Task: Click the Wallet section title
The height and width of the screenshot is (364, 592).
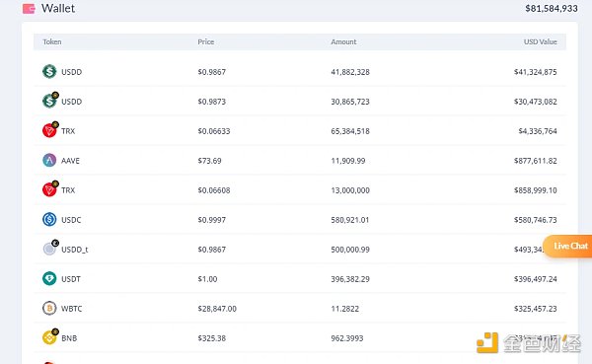Action: 58,8
